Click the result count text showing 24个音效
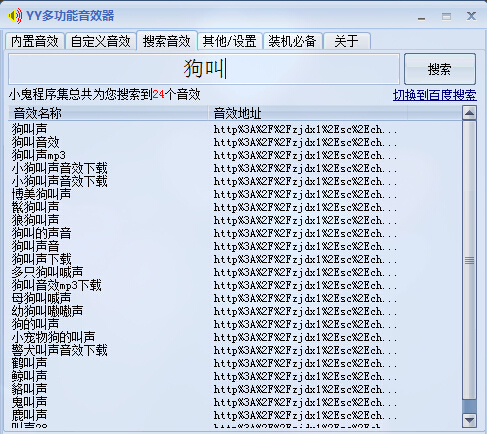The width and height of the screenshot is (487, 434). point(176,94)
